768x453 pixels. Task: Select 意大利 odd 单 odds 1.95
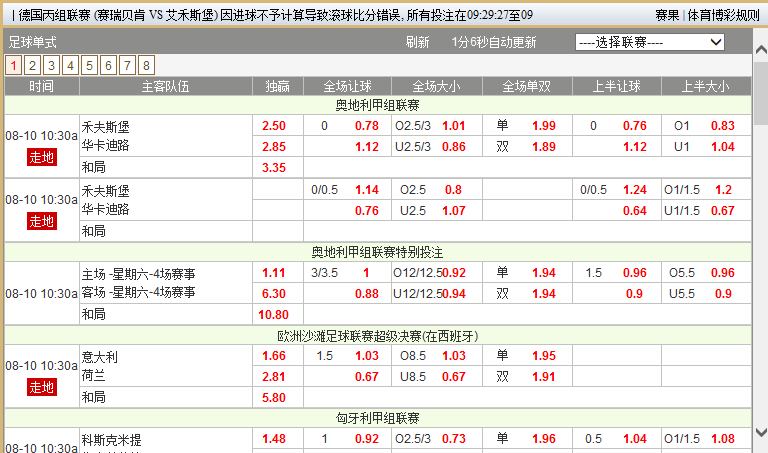coord(544,356)
